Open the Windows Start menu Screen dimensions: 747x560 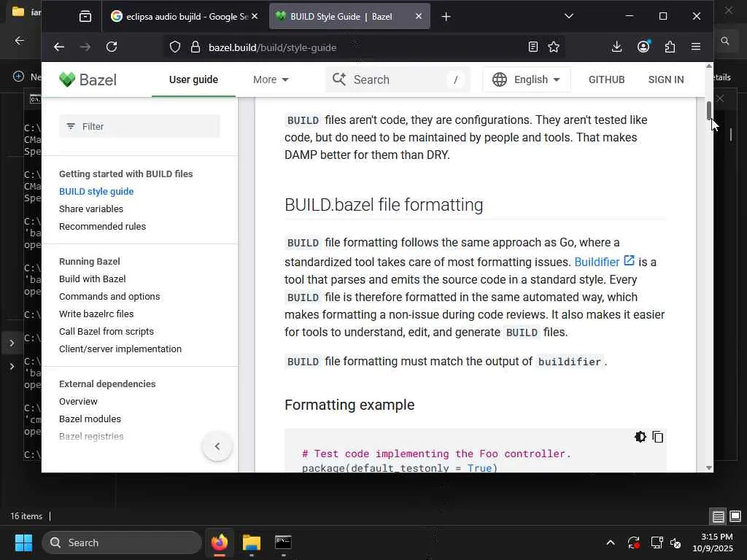pyautogui.click(x=23, y=542)
